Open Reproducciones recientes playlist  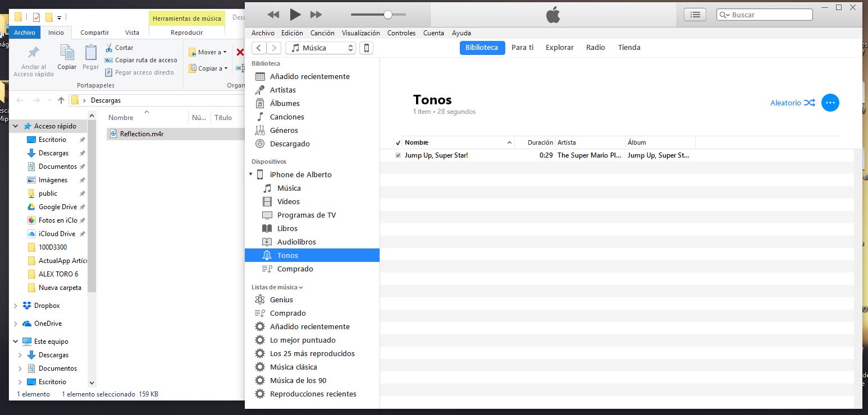click(x=312, y=394)
